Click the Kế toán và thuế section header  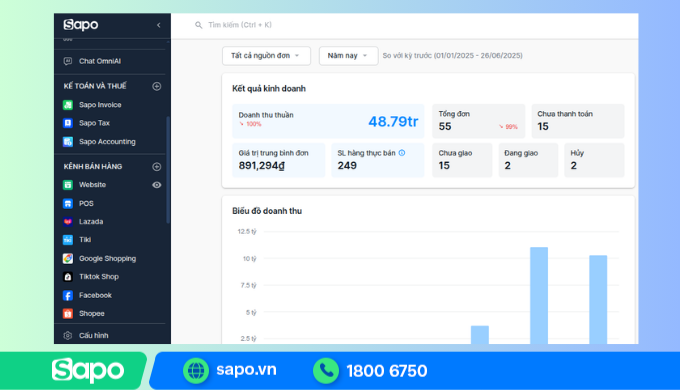[95, 86]
